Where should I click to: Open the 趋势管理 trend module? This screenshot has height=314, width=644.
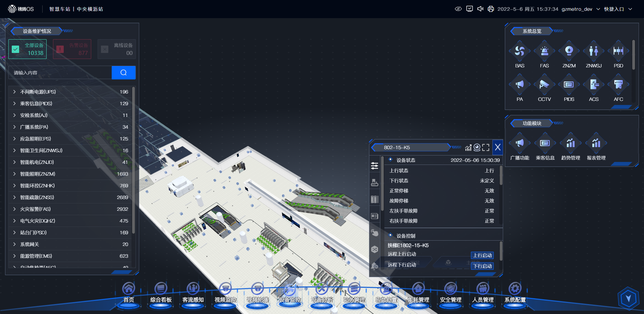pos(570,144)
